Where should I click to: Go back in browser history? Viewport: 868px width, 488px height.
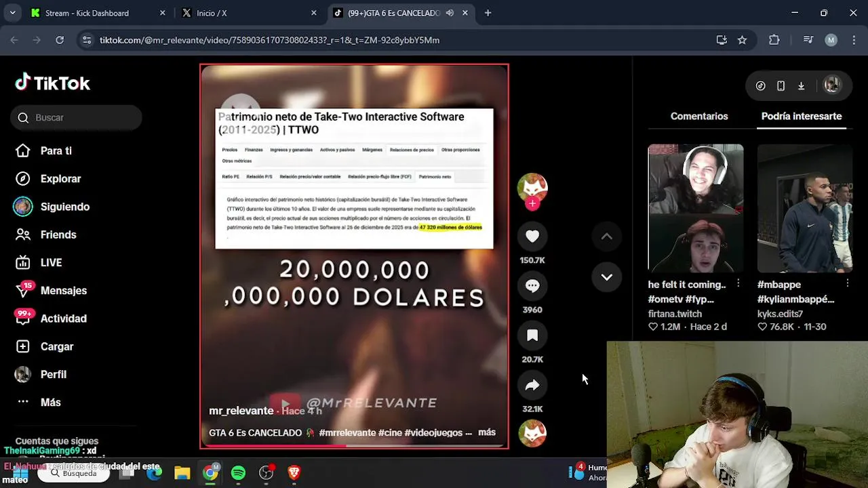pos(14,40)
